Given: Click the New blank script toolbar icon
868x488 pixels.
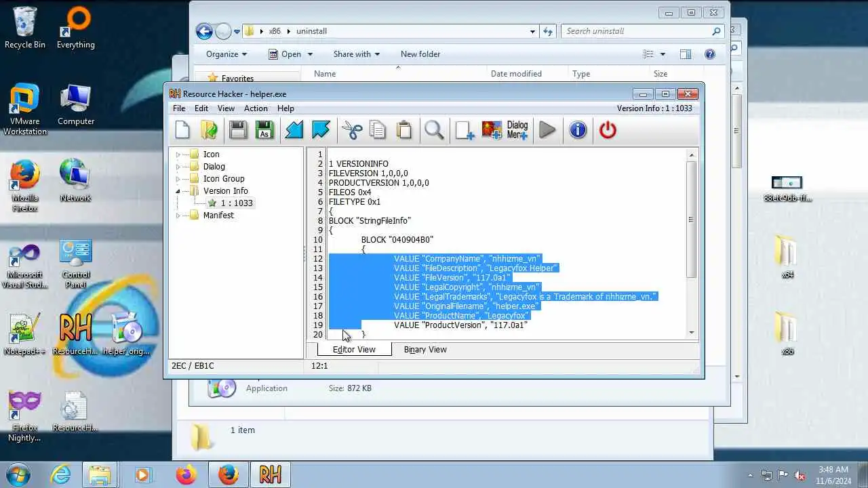Looking at the screenshot, I should click(x=182, y=129).
